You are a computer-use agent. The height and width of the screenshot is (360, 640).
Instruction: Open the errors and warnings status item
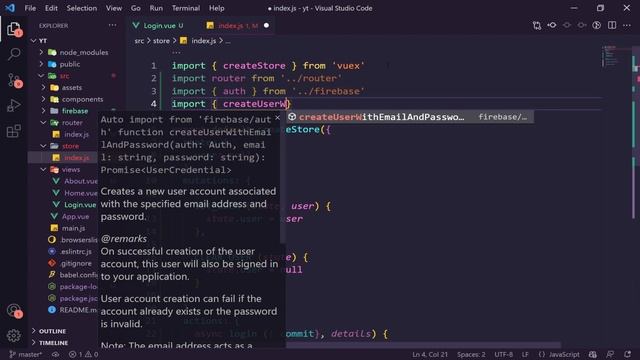coord(83,354)
